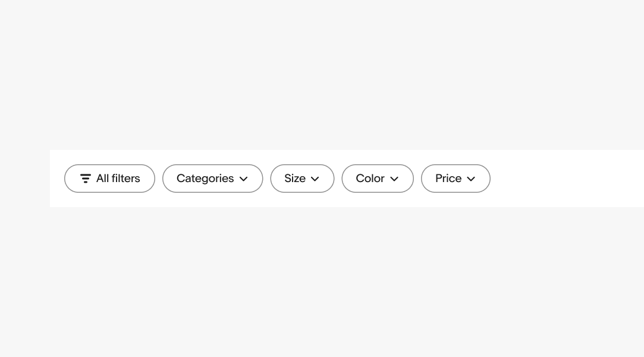Click the "Size" text label
Screen dimensions: 644x357
tap(295, 178)
